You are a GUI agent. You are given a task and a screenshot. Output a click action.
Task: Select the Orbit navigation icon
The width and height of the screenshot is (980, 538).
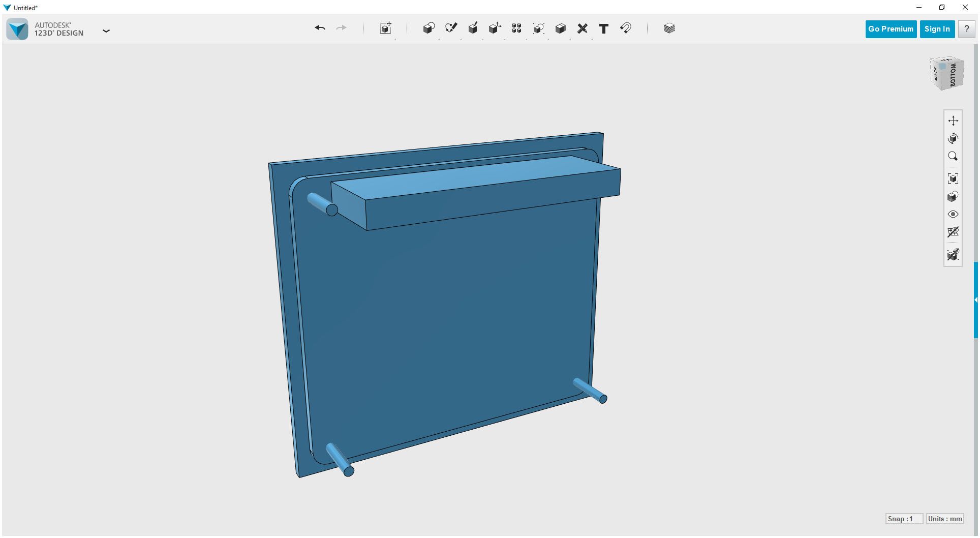(x=954, y=138)
